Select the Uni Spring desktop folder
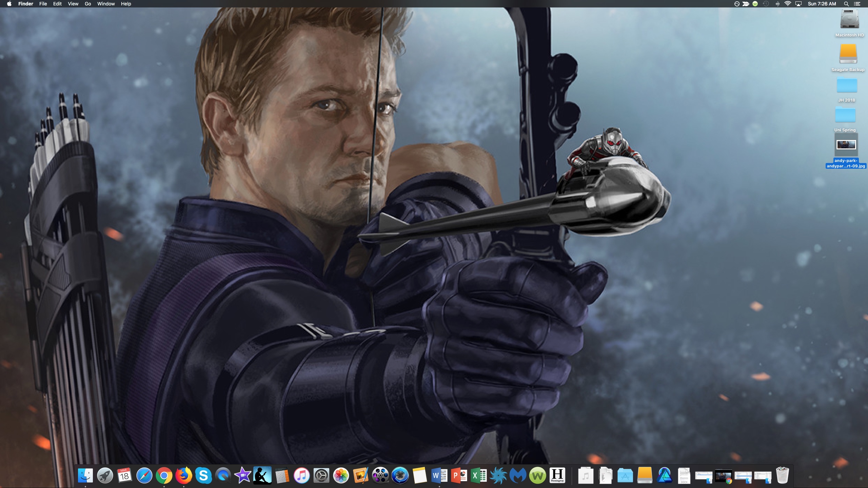This screenshot has width=868, height=488. 845,115
